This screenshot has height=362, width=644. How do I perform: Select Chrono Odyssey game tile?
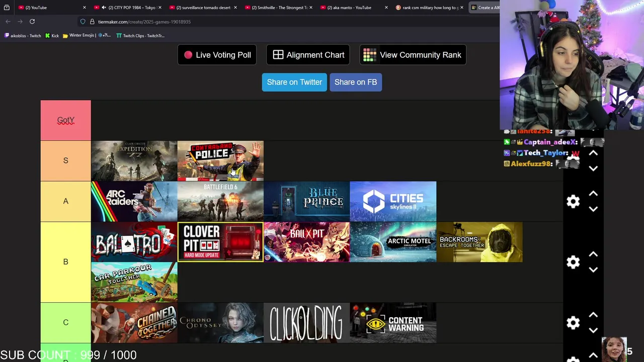pos(220,323)
